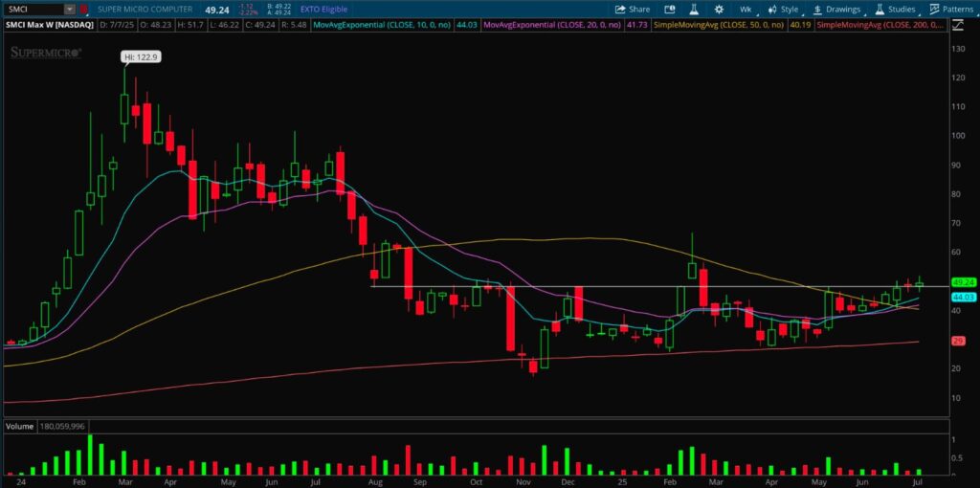Viewport: 980px width, 488px height.
Task: Click MovAvgExponential (CLOSE, 20, 0, no) label
Action: [553, 25]
